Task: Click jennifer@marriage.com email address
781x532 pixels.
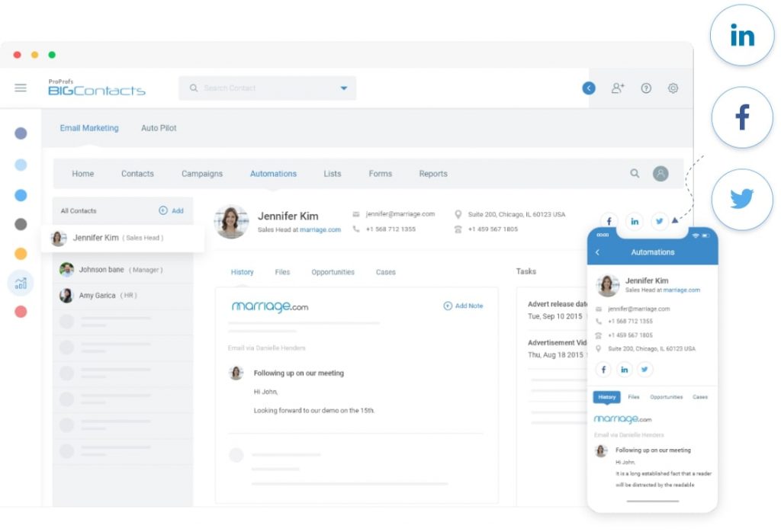Action: (x=400, y=214)
